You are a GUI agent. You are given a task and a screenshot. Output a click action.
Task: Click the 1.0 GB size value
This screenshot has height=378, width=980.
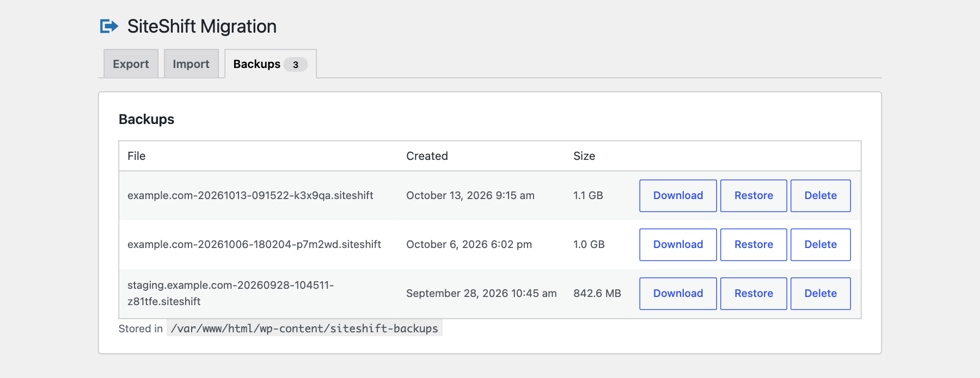pos(589,244)
